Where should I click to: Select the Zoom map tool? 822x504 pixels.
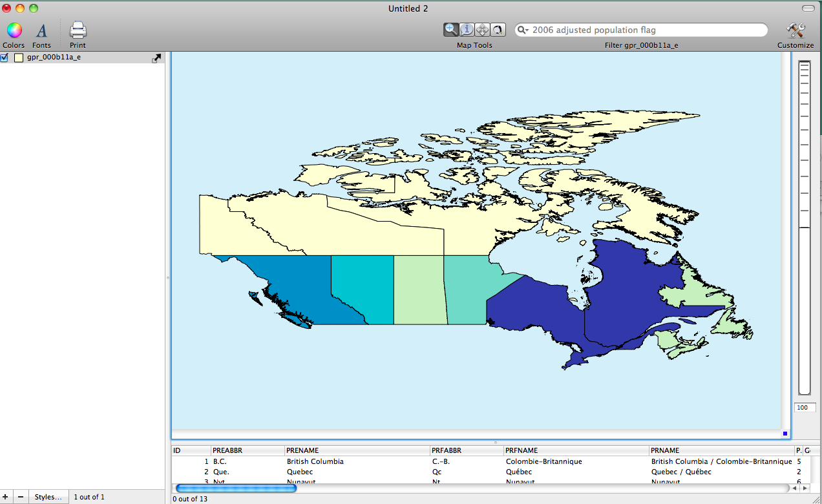click(450, 29)
